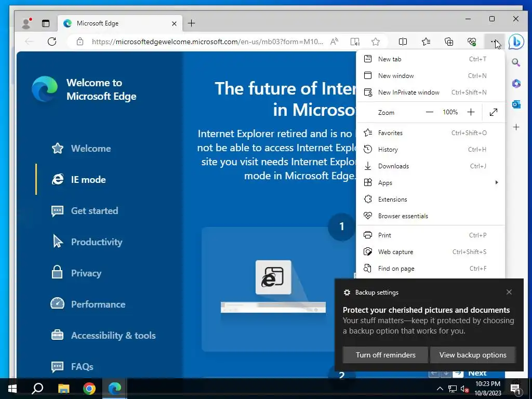Click the Settings and more ellipsis button
Viewport: 532px width, 399px height.
pos(495,42)
